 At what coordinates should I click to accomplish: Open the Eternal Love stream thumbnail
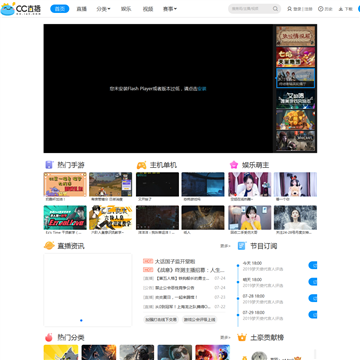[x=65, y=217]
